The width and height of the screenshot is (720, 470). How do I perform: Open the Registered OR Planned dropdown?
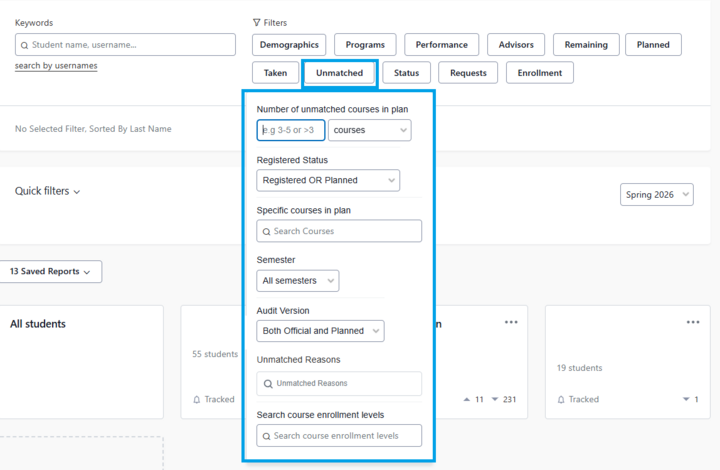click(328, 180)
